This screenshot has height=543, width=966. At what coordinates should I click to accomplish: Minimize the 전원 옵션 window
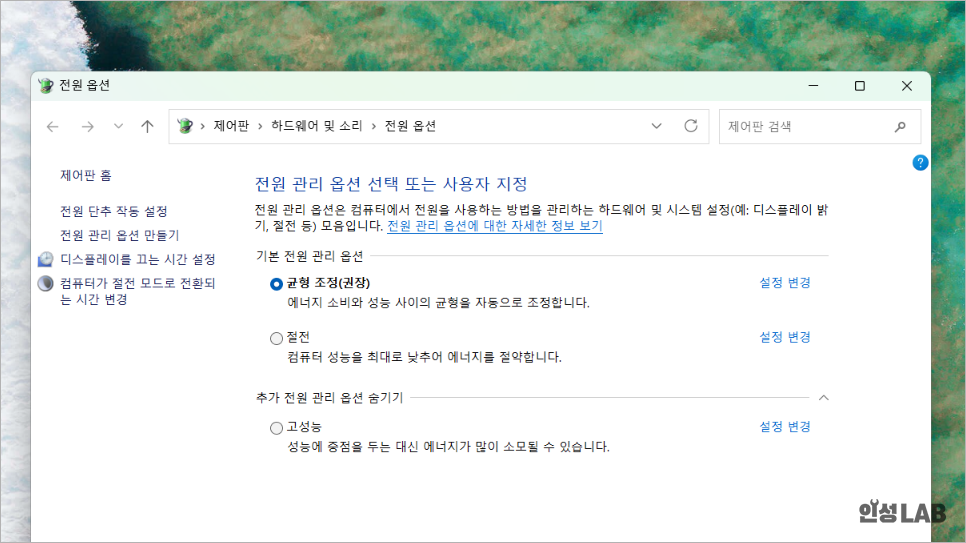tap(813, 86)
